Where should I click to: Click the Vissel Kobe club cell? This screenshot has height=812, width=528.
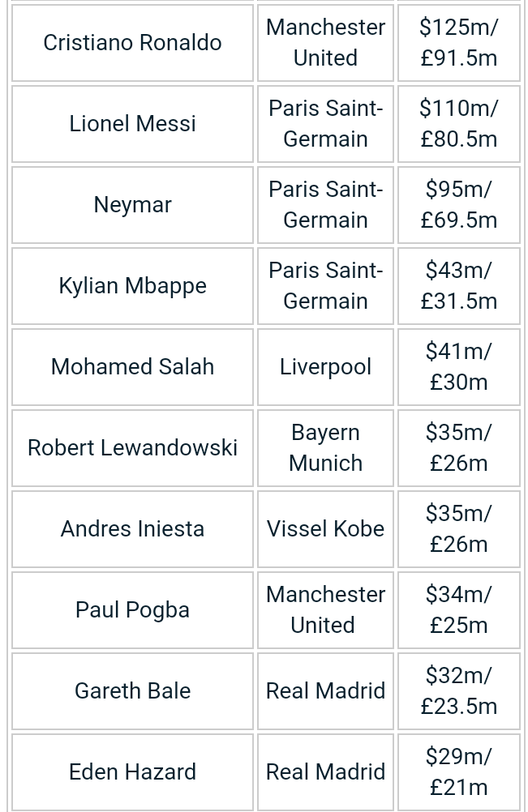point(325,528)
